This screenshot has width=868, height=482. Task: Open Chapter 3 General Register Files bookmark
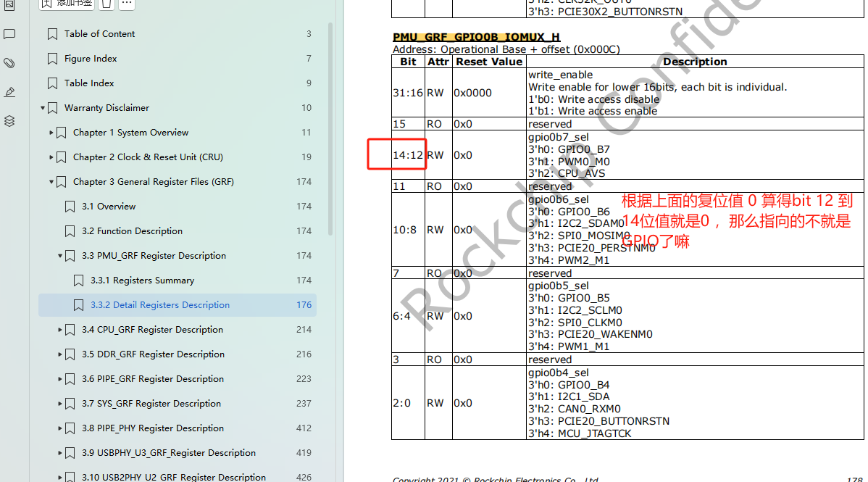click(x=154, y=182)
